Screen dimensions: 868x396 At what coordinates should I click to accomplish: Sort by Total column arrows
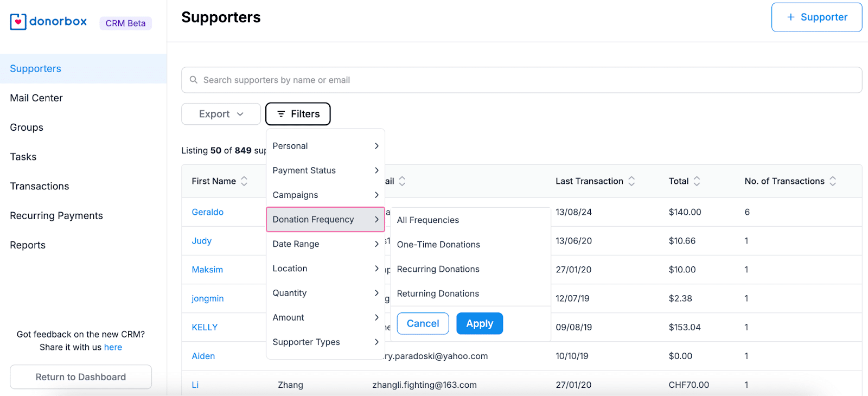(697, 181)
